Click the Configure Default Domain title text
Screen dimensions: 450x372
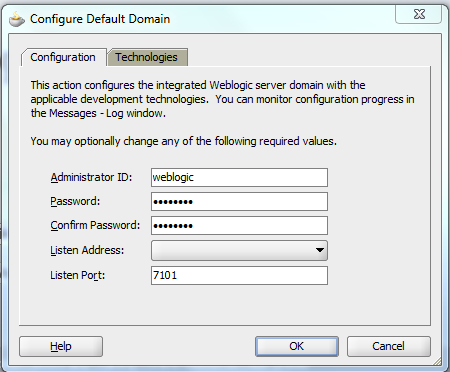click(100, 19)
